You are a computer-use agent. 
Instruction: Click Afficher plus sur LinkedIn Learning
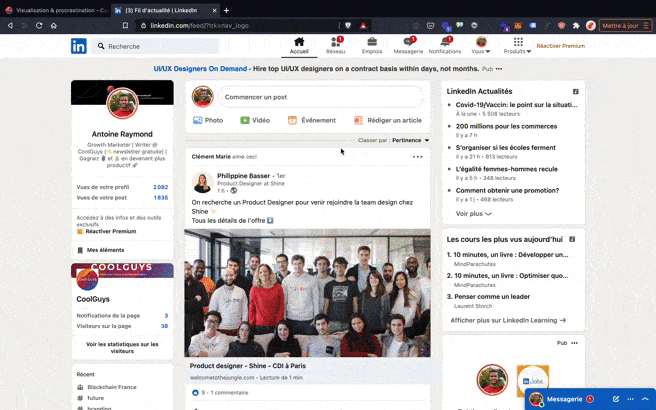tap(508, 320)
